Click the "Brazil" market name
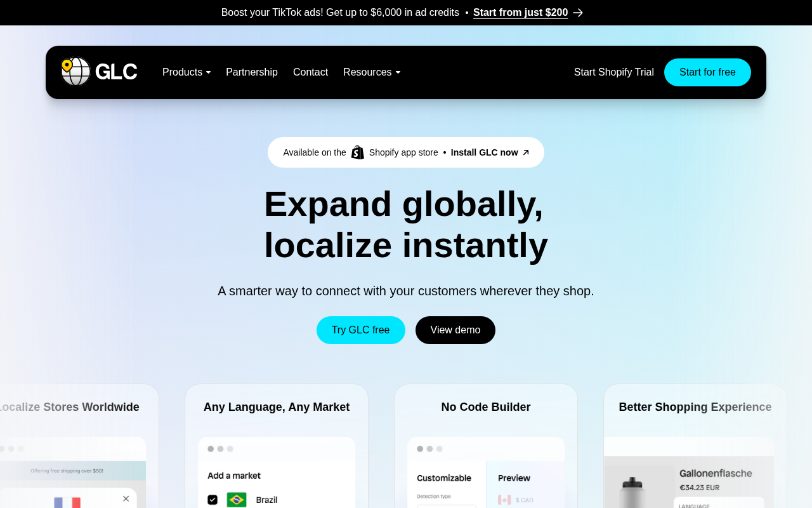This screenshot has height=508, width=812. point(266,500)
